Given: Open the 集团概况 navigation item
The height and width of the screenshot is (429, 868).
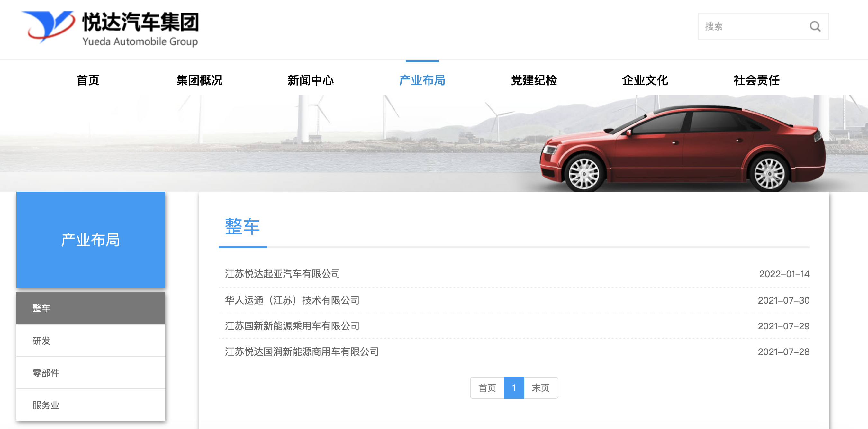Looking at the screenshot, I should point(199,80).
